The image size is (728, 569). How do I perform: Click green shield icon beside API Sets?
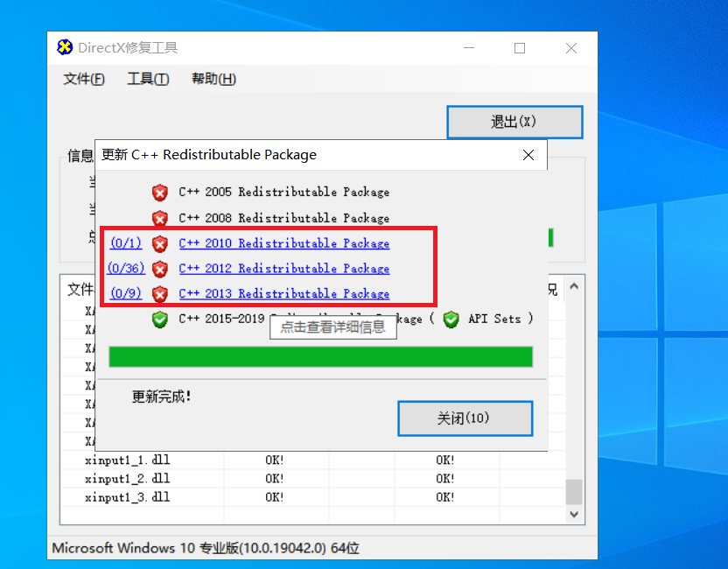click(451, 320)
